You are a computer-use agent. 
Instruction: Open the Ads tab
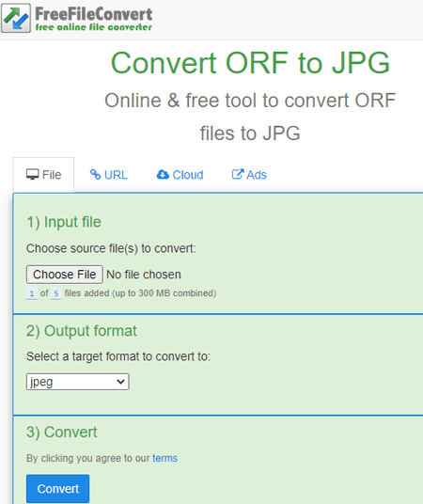249,175
